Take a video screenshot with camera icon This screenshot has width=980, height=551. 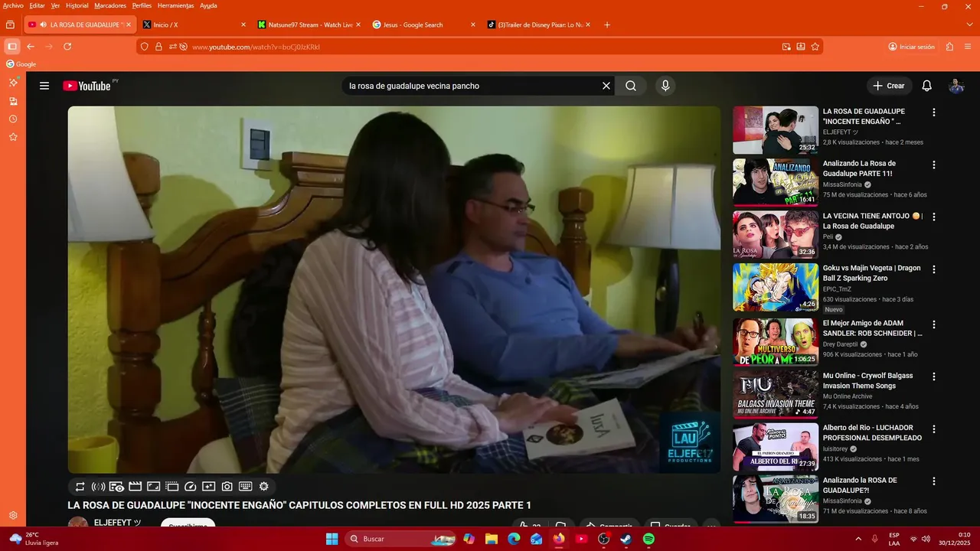pos(227,486)
